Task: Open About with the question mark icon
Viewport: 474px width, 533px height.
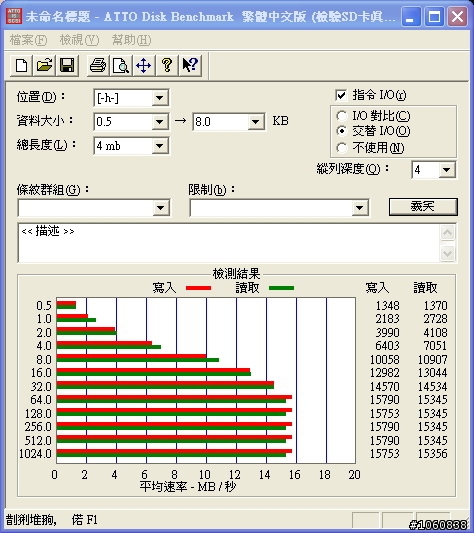Action: [x=167, y=65]
